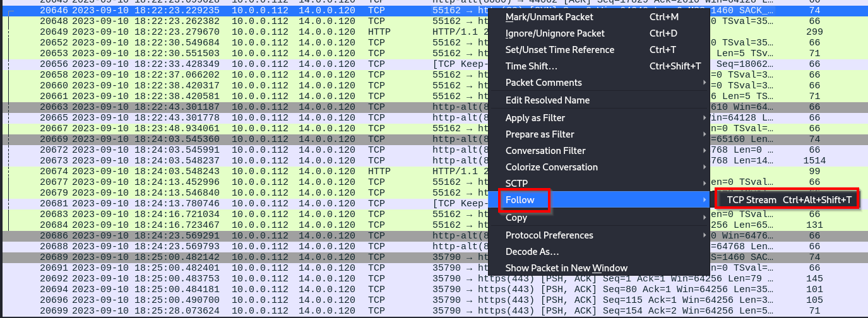Viewport: 868px width, 318px height.
Task: Expand the Packet Comments submenu arrow
Action: tap(704, 83)
